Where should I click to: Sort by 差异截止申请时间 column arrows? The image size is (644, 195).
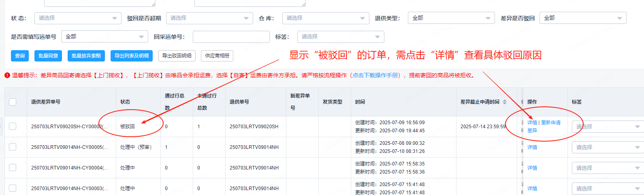pyautogui.click(x=505, y=102)
